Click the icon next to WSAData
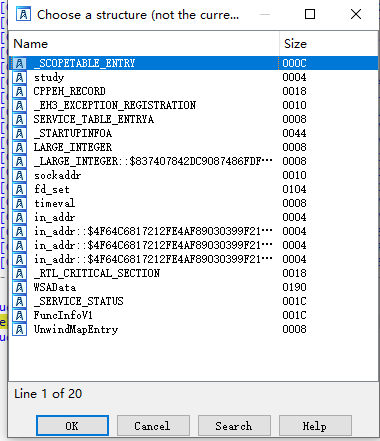 pyautogui.click(x=19, y=287)
